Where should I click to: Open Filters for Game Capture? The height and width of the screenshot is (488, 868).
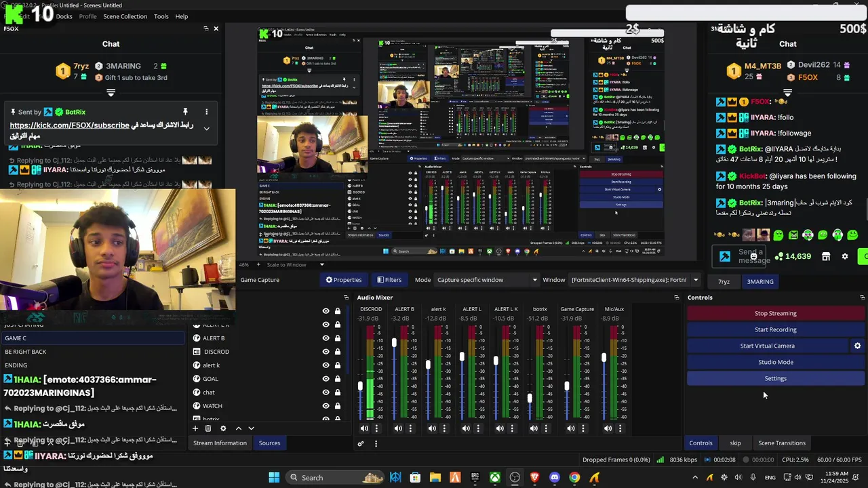pyautogui.click(x=389, y=280)
